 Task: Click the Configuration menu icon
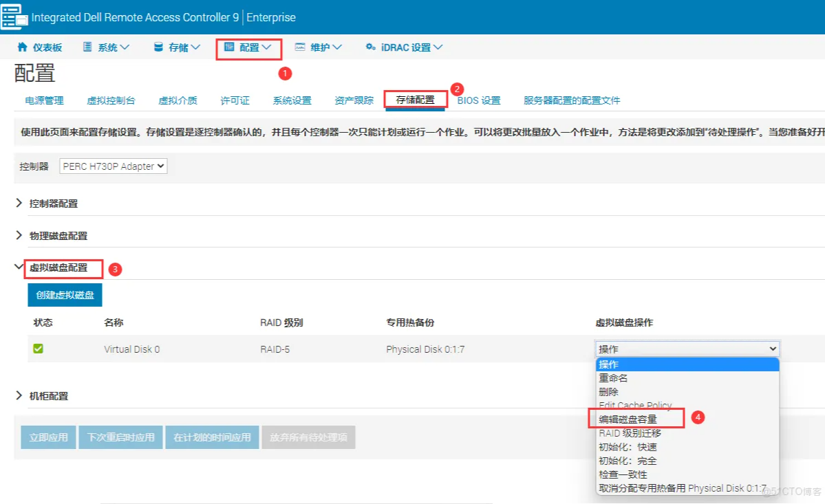tap(229, 47)
